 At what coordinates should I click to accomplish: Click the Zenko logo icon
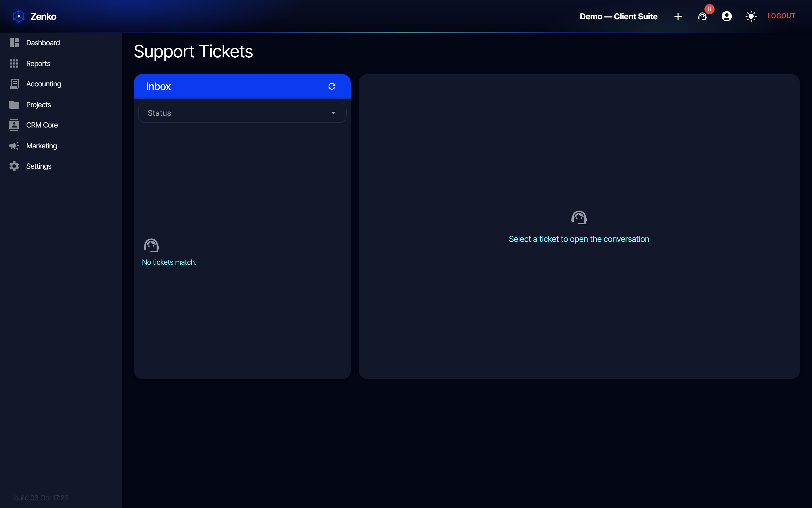[19, 16]
